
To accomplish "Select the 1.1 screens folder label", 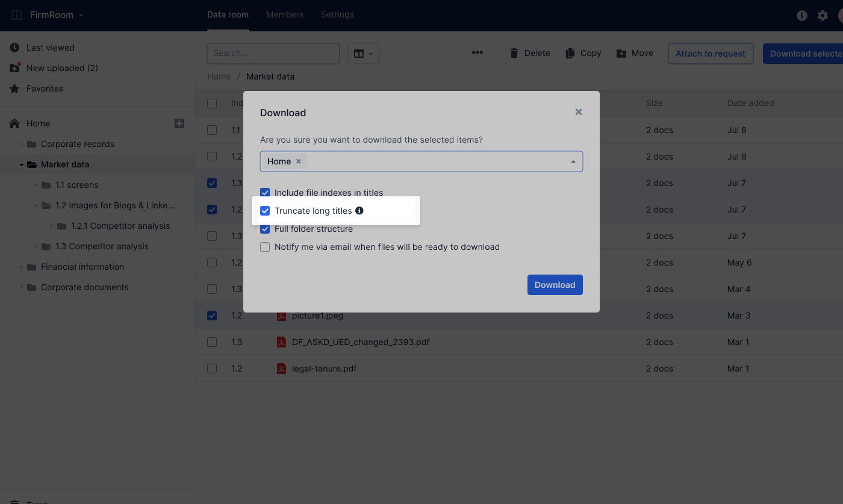I will point(77,185).
